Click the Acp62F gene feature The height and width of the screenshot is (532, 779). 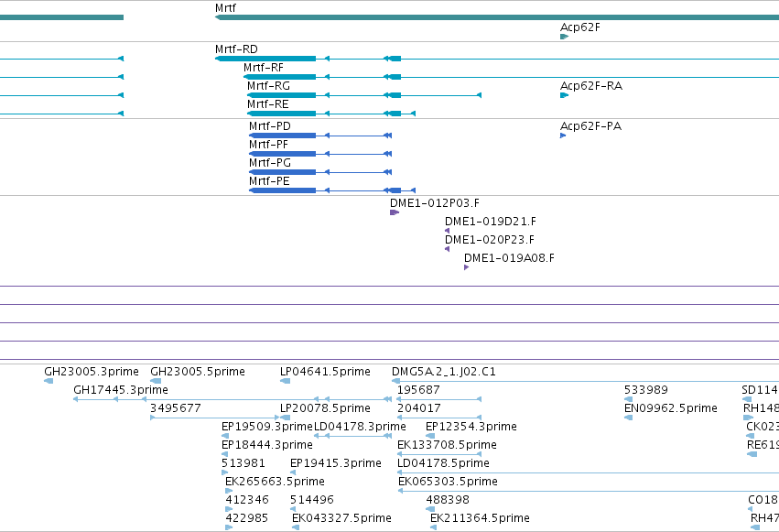564,37
